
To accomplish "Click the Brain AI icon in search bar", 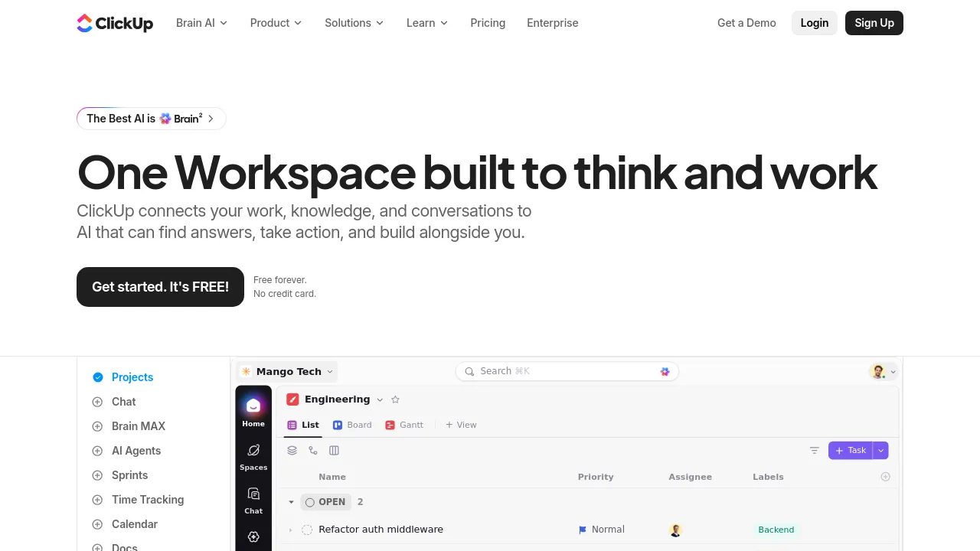I will (665, 371).
